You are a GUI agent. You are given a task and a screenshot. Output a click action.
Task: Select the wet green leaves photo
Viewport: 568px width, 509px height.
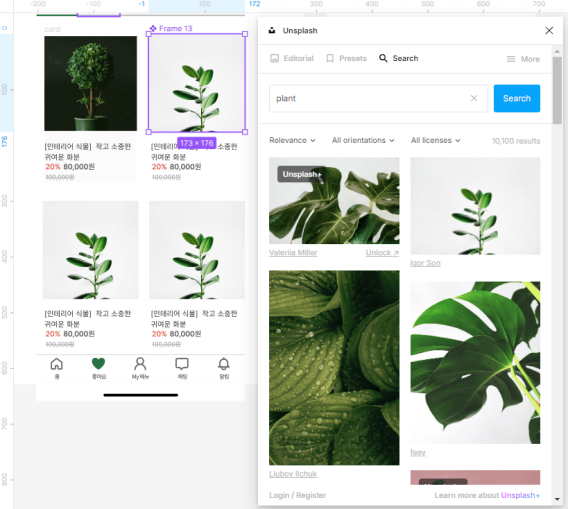[x=334, y=368]
